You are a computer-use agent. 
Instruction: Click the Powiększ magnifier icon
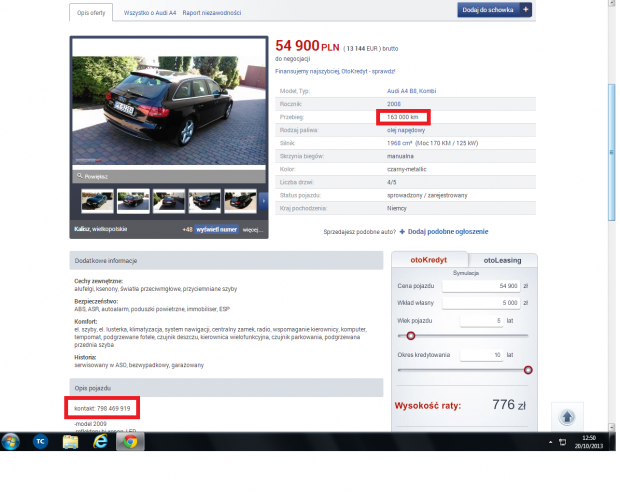click(x=79, y=176)
